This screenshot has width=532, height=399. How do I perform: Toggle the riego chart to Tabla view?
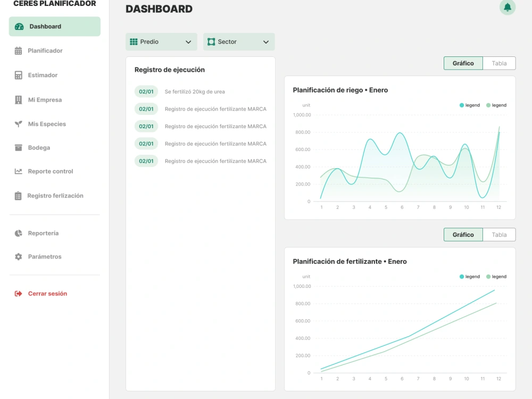coord(498,63)
